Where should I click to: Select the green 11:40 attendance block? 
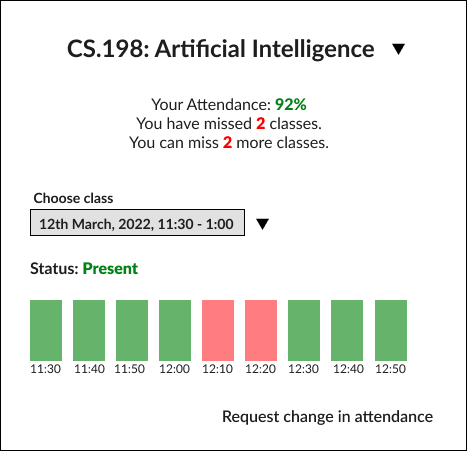[x=89, y=330]
